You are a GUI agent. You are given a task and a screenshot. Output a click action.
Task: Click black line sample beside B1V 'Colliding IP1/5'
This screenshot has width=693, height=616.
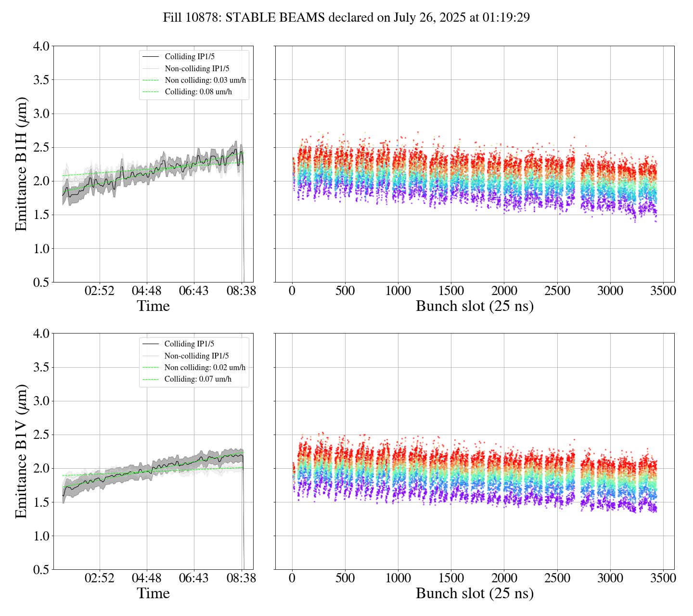click(150, 344)
